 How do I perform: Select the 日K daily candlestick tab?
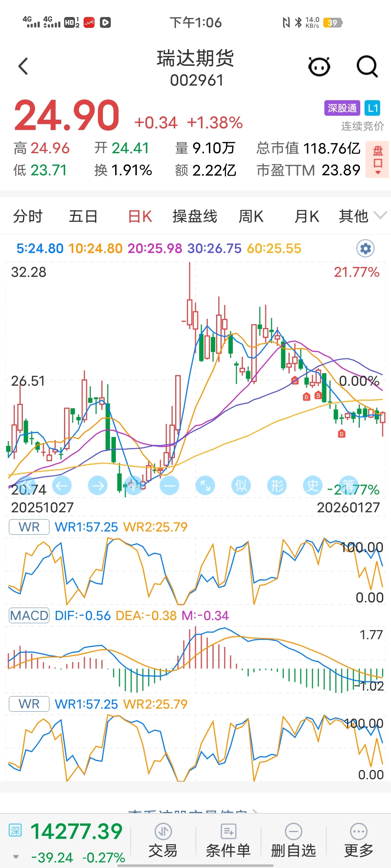tap(140, 216)
